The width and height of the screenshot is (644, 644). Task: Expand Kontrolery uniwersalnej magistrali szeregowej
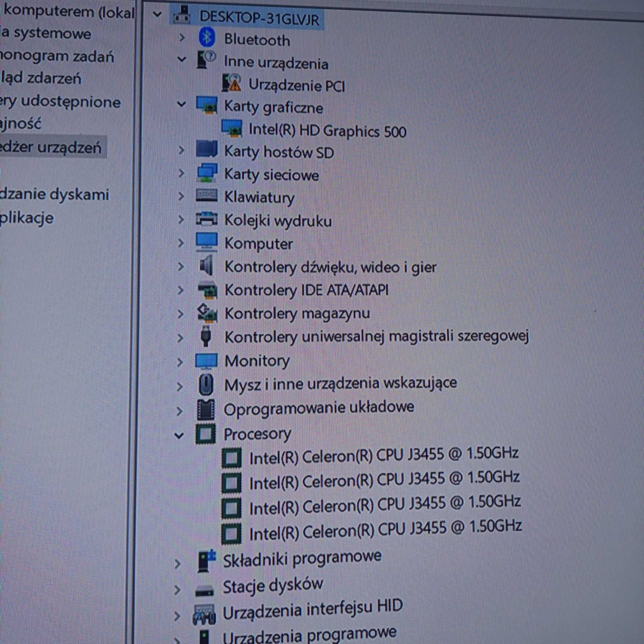click(x=180, y=338)
